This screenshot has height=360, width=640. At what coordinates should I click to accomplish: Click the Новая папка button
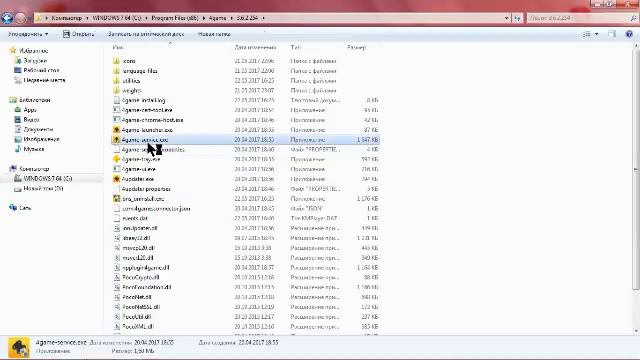214,34
